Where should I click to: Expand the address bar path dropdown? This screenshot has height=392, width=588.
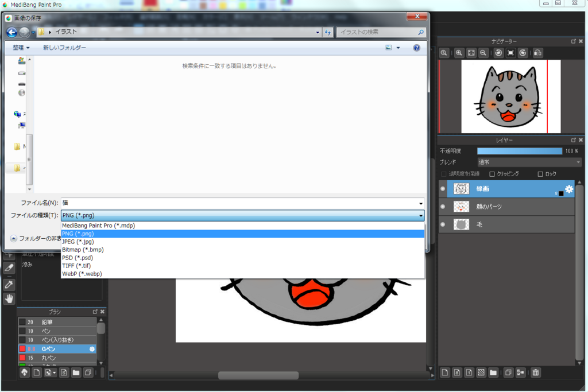click(x=318, y=32)
